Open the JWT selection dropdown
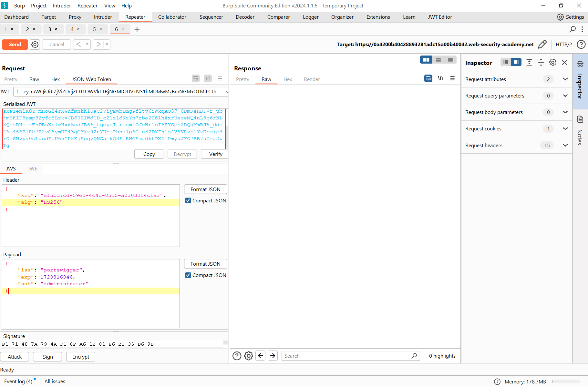Viewport: 588px width, 387px height. 121,92
